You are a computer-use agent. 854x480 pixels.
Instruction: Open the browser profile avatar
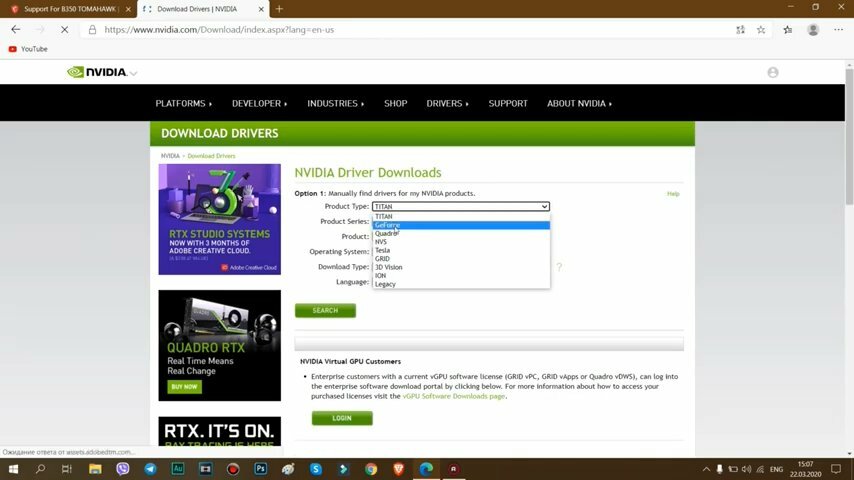click(x=813, y=30)
